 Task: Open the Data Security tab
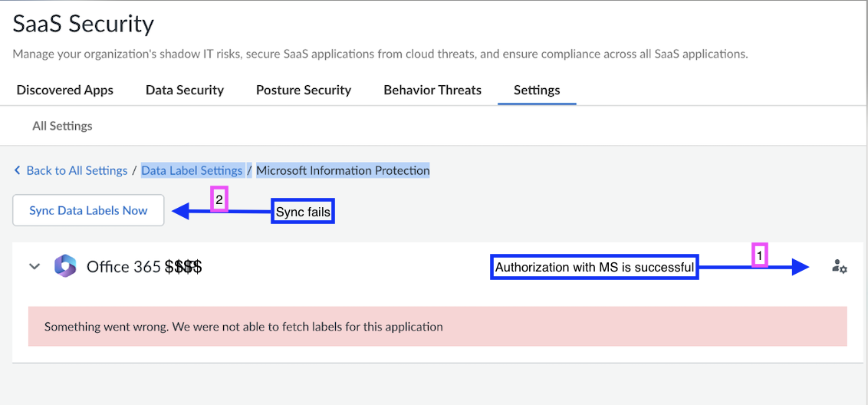click(x=185, y=90)
